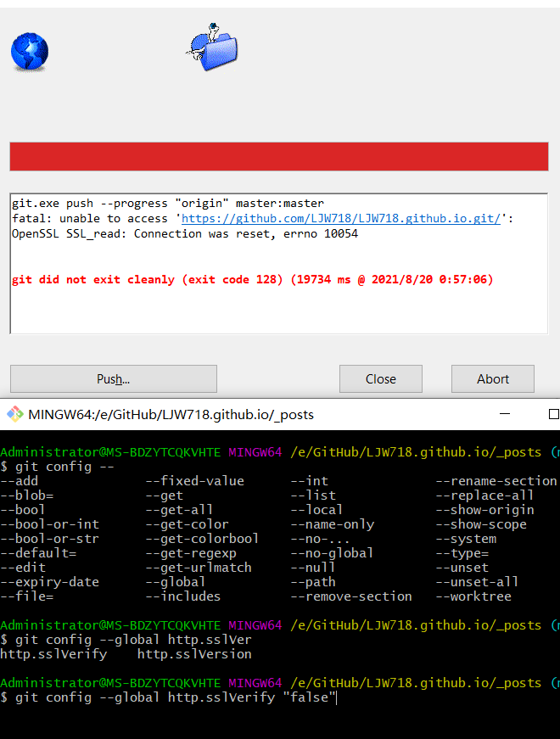Click the '--get' option in terminal
The width and height of the screenshot is (560, 739).
(164, 495)
